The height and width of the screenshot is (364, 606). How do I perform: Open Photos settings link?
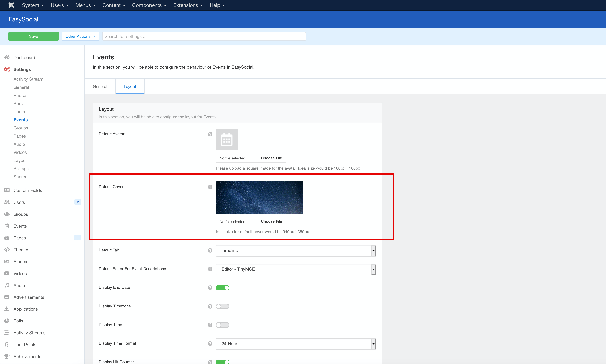tap(20, 95)
